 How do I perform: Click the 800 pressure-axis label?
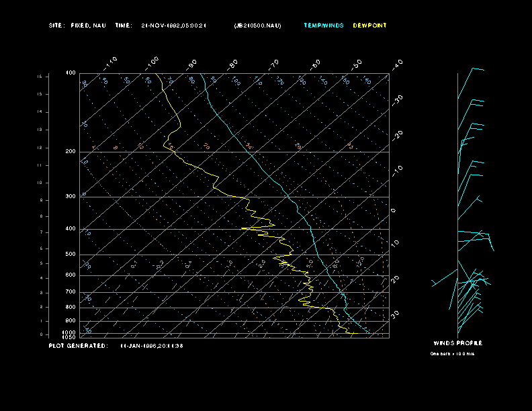tap(71, 307)
